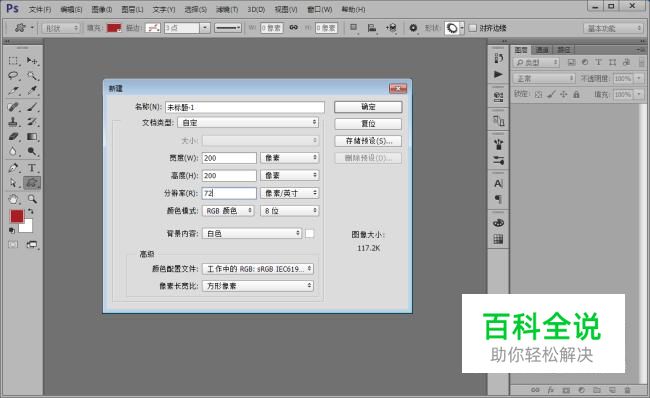Viewport: 650px width, 398px height.
Task: Click the 复位 button
Action: 368,124
